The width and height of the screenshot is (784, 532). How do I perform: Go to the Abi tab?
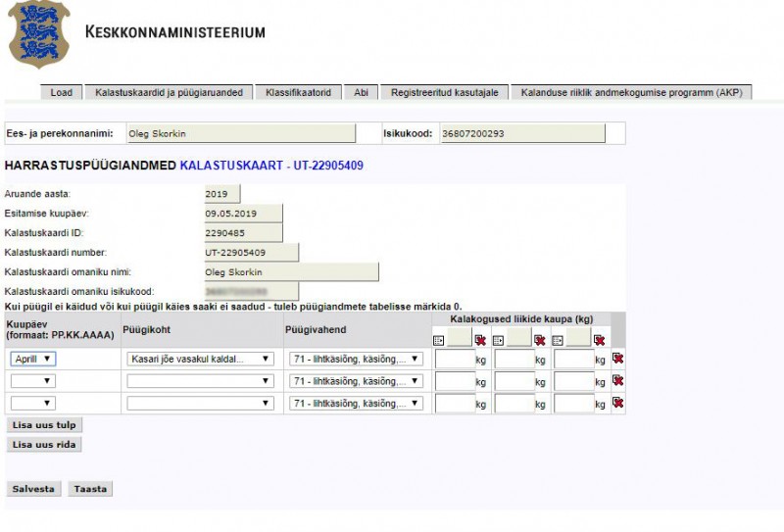pos(361,92)
